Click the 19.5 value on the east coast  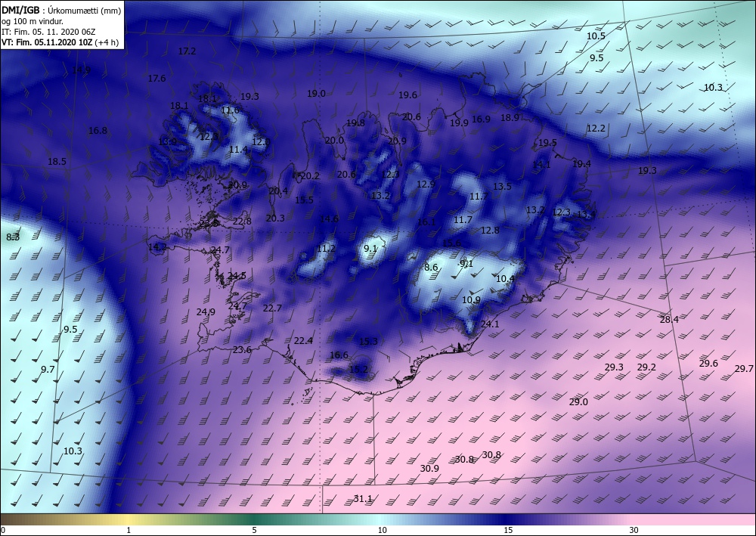547,143
